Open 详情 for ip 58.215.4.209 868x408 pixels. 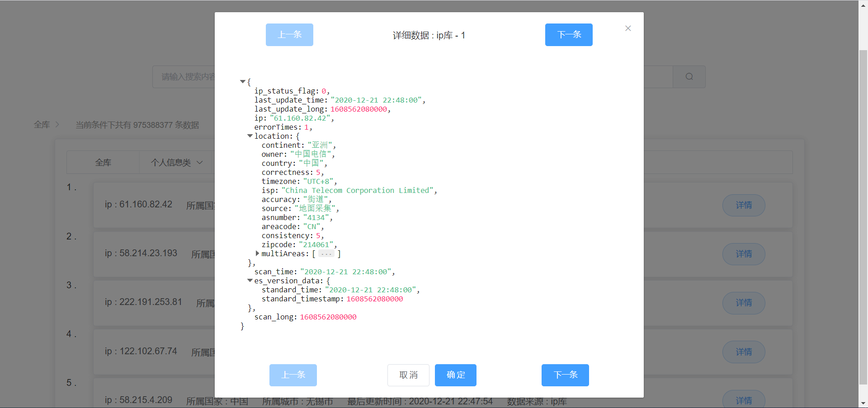[744, 399]
